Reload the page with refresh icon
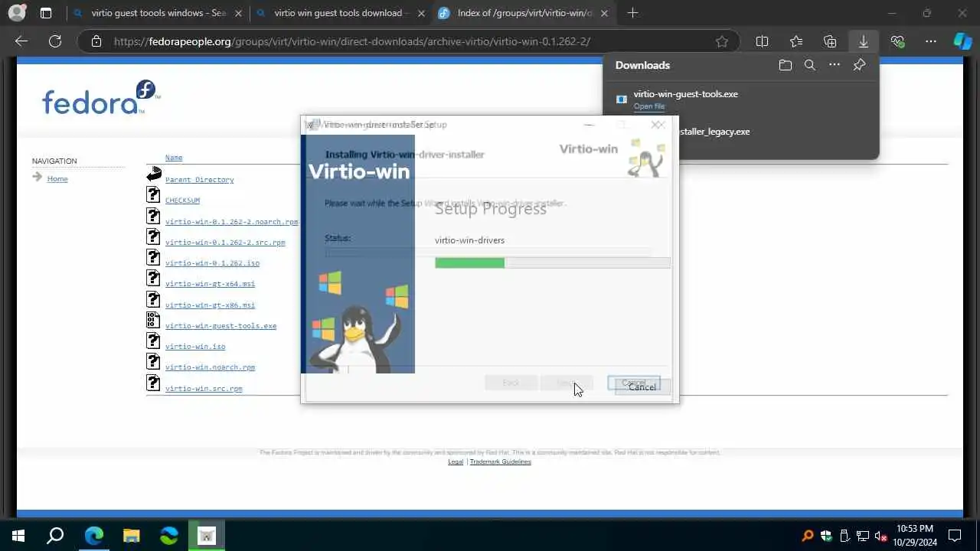 click(55, 41)
